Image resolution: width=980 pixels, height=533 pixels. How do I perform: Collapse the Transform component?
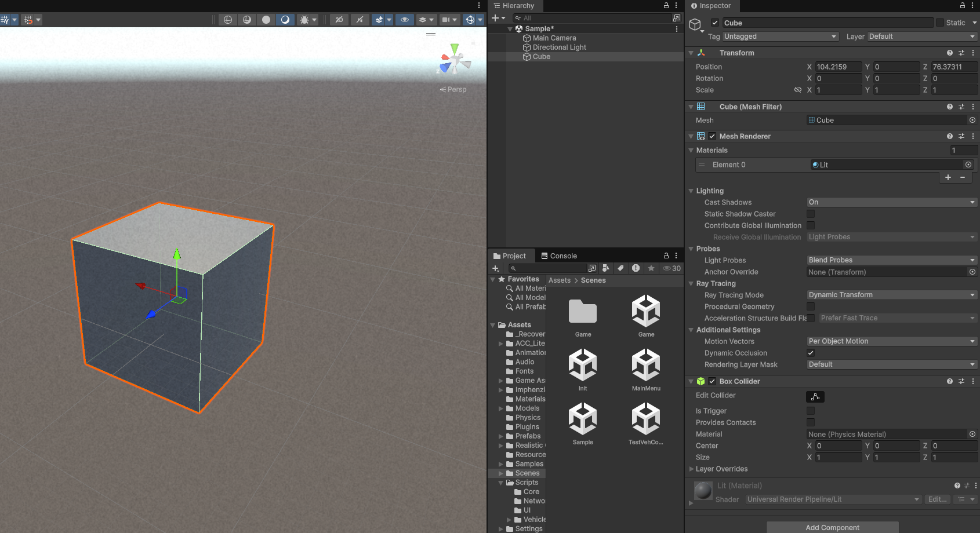(691, 53)
